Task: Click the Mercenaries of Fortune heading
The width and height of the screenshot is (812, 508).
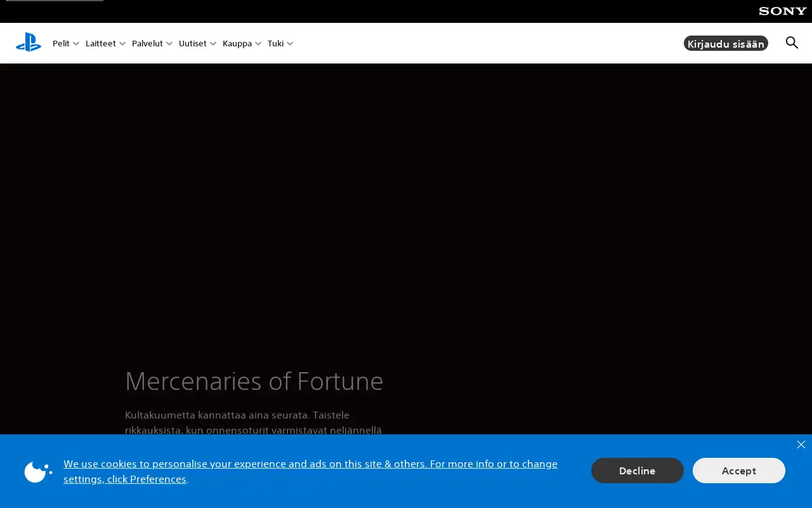Action: [x=254, y=381]
